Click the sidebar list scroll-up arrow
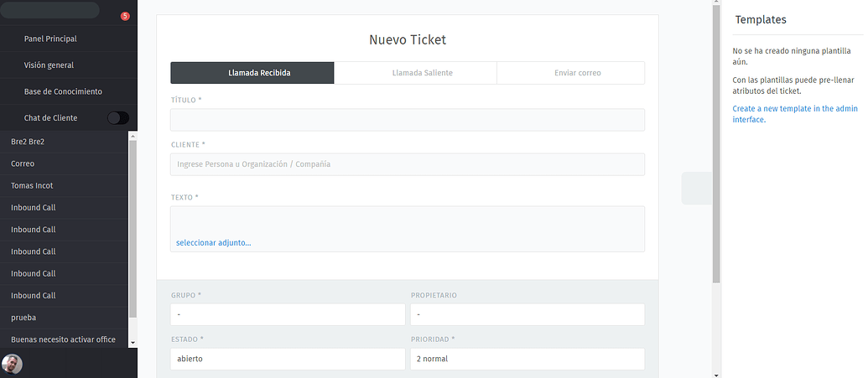 [133, 136]
